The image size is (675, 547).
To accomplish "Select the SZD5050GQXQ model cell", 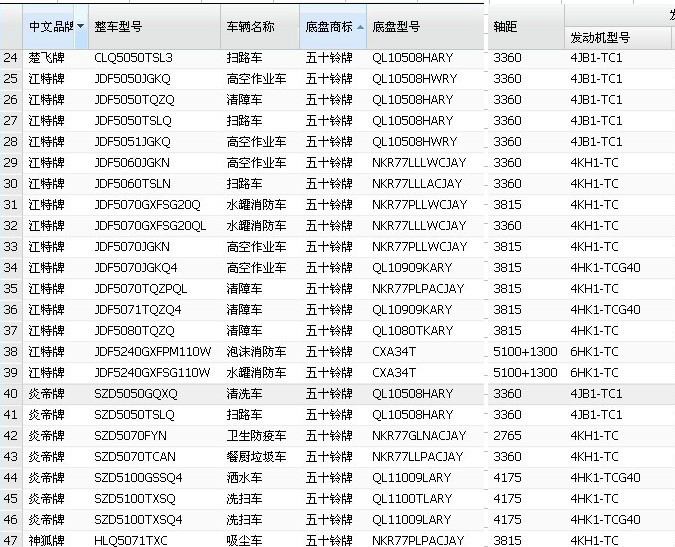I will click(x=135, y=394).
